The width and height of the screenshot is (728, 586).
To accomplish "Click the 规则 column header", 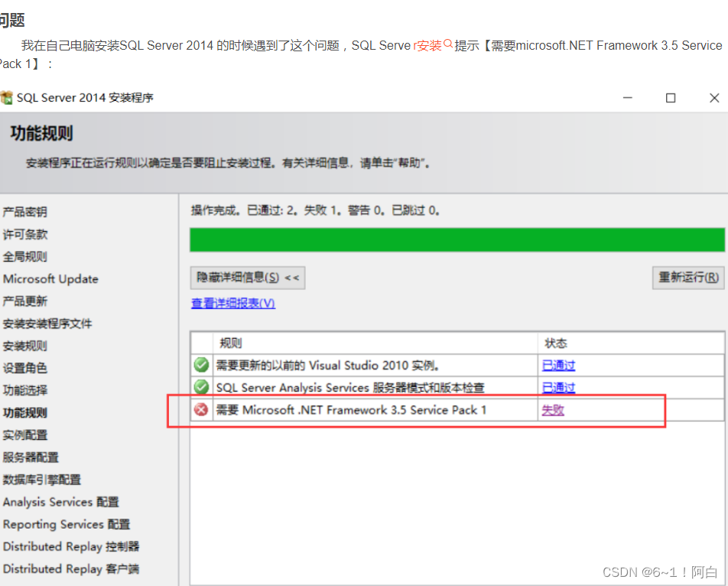I will [x=231, y=343].
